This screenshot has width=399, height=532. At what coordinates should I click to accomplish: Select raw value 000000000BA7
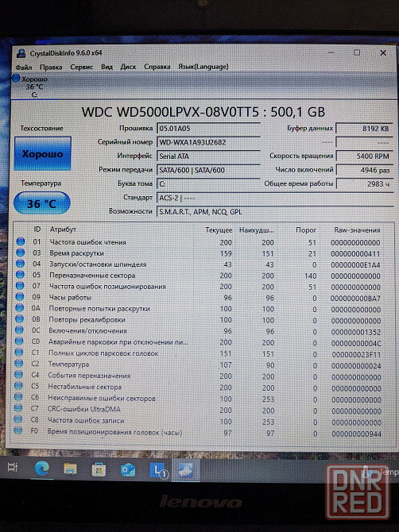tap(356, 299)
